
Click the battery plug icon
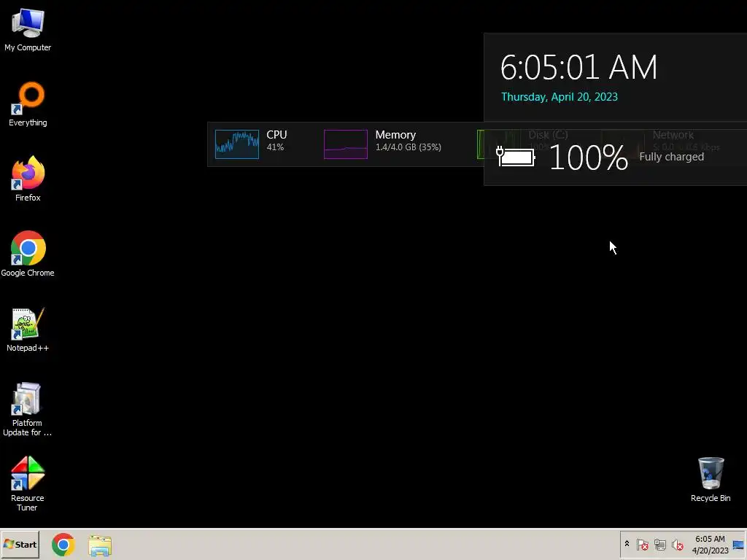point(516,157)
